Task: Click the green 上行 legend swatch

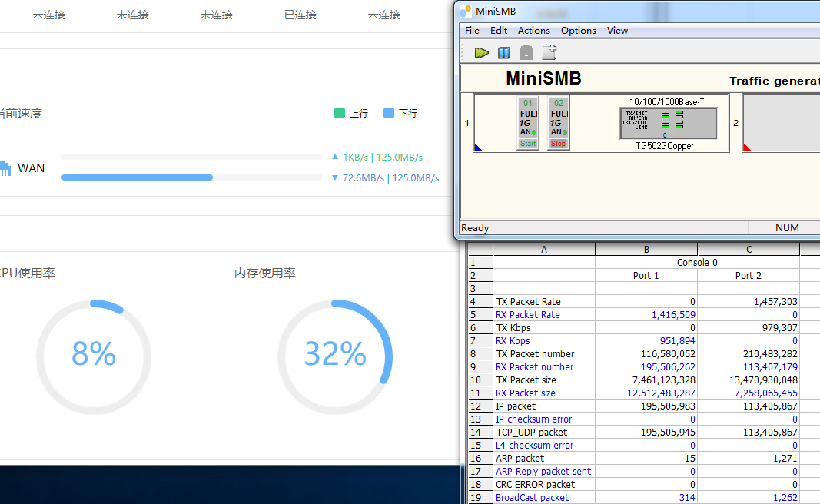Action: coord(340,113)
